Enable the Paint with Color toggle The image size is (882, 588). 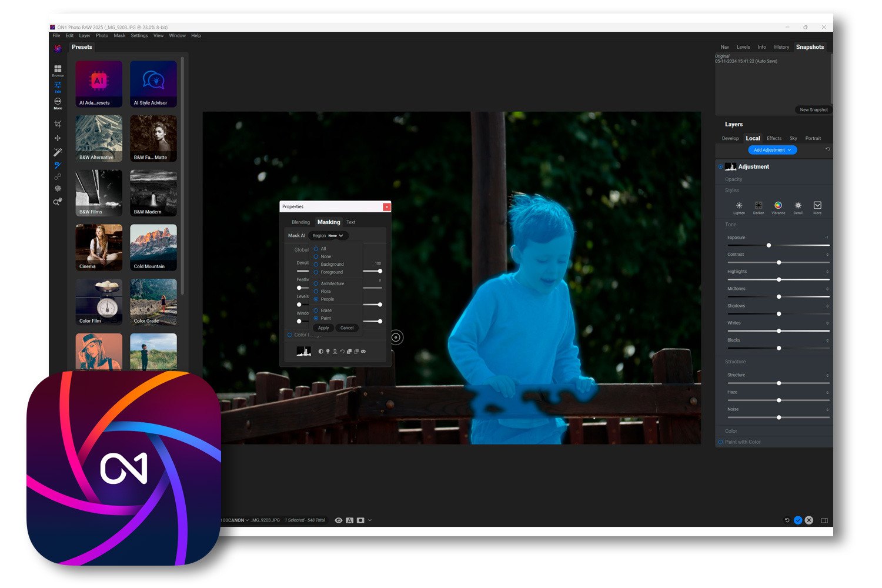point(720,442)
